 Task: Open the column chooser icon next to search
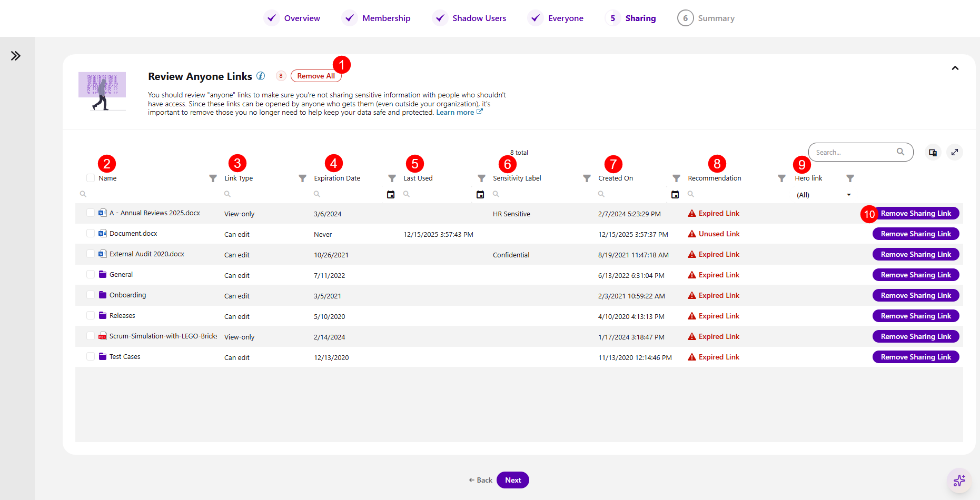tap(933, 153)
